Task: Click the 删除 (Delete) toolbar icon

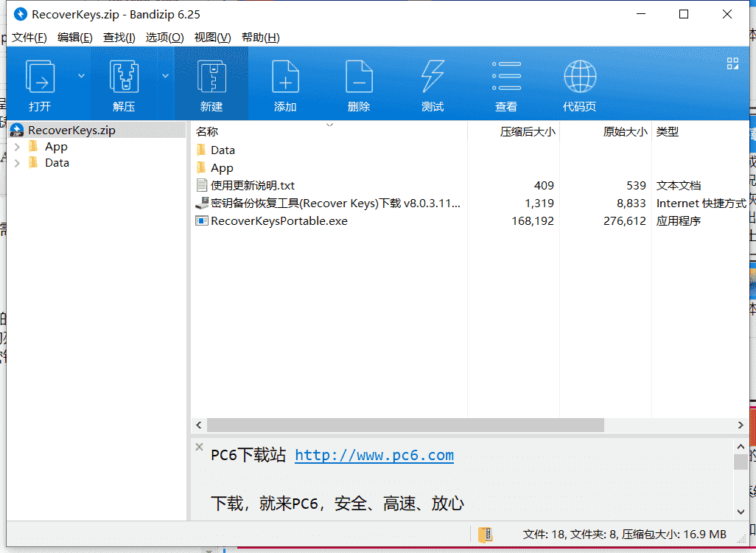Action: (x=359, y=77)
